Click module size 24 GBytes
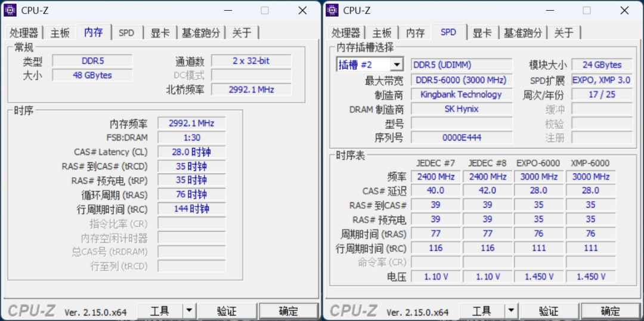Screen dimensions: 644x321 pos(602,64)
